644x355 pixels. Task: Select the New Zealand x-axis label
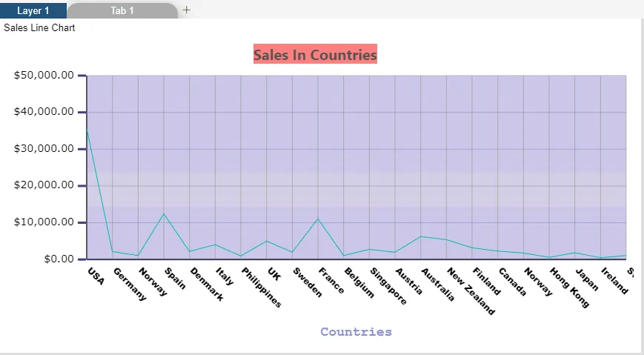tap(471, 291)
